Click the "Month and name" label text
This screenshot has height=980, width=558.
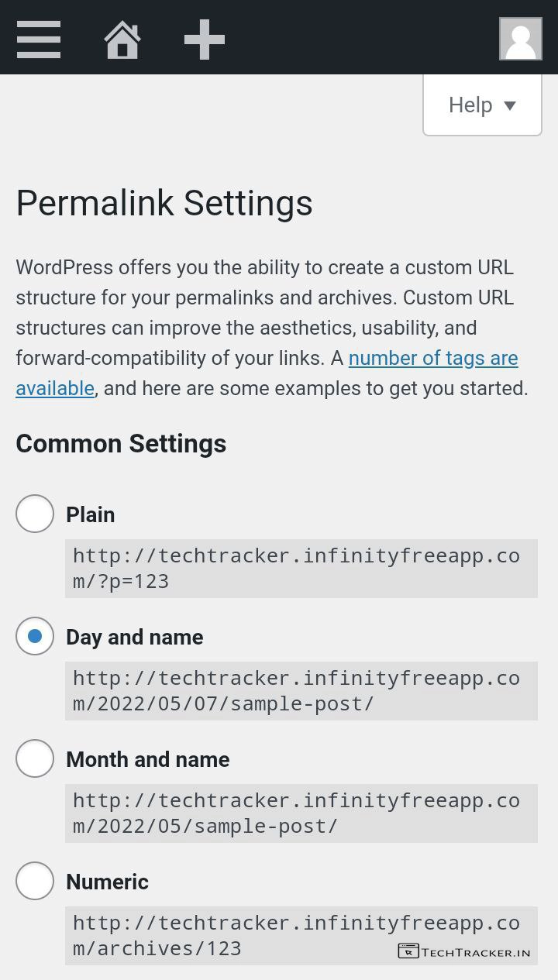148,759
